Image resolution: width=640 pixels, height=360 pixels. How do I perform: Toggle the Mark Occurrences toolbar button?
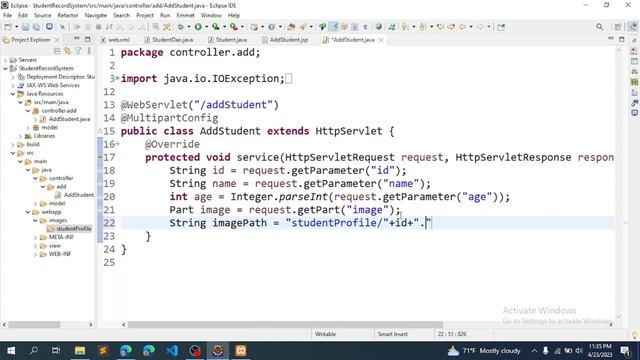point(334,27)
